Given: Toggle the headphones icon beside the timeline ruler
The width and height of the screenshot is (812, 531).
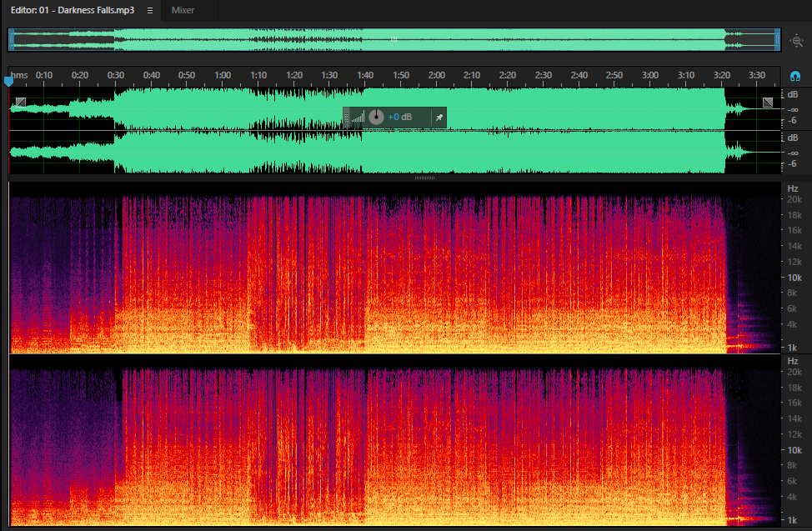Looking at the screenshot, I should click(795, 76).
